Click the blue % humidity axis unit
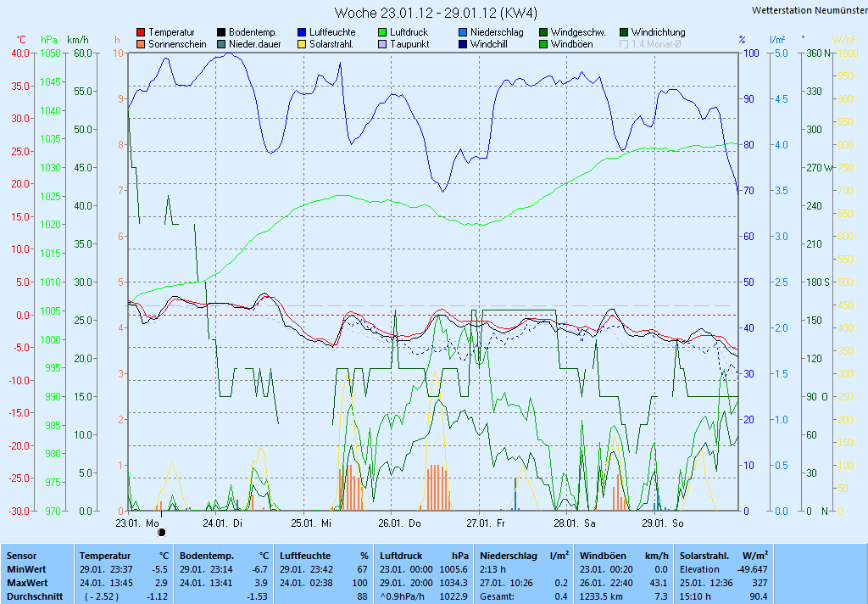 [742, 40]
